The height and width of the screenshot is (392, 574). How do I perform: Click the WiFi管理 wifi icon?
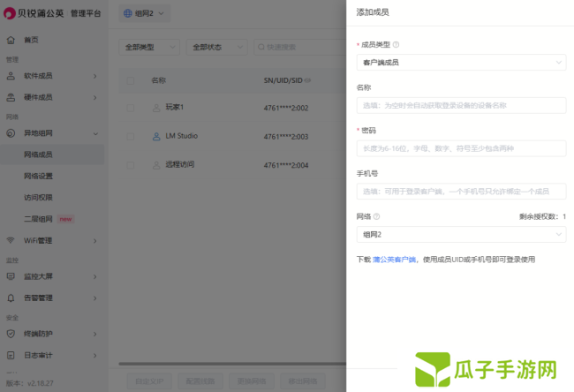pyautogui.click(x=11, y=240)
